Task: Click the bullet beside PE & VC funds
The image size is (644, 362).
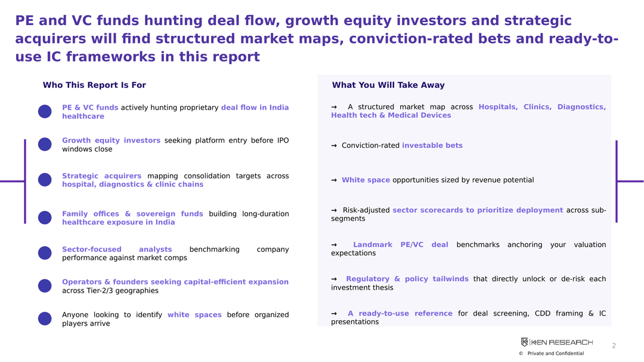Action: [x=45, y=112]
